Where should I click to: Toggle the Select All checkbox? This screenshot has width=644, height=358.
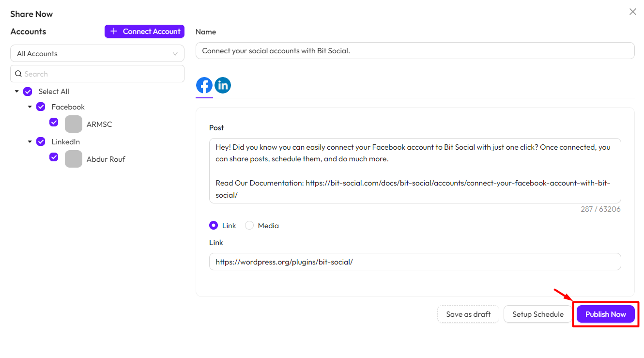click(28, 92)
